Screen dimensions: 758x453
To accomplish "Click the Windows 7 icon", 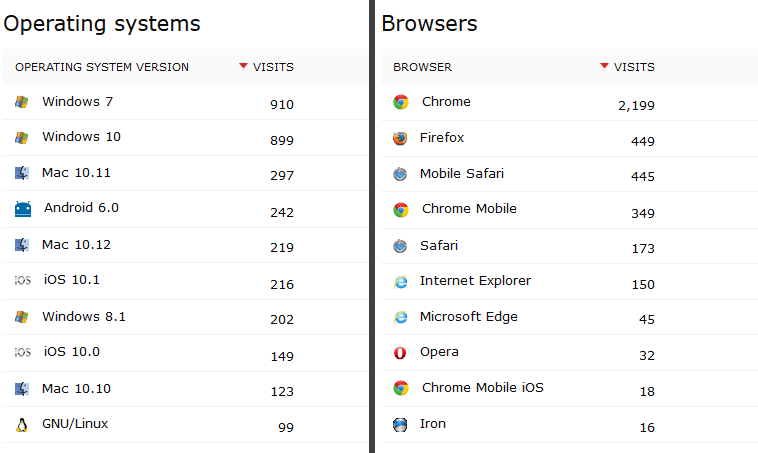I will (22, 102).
